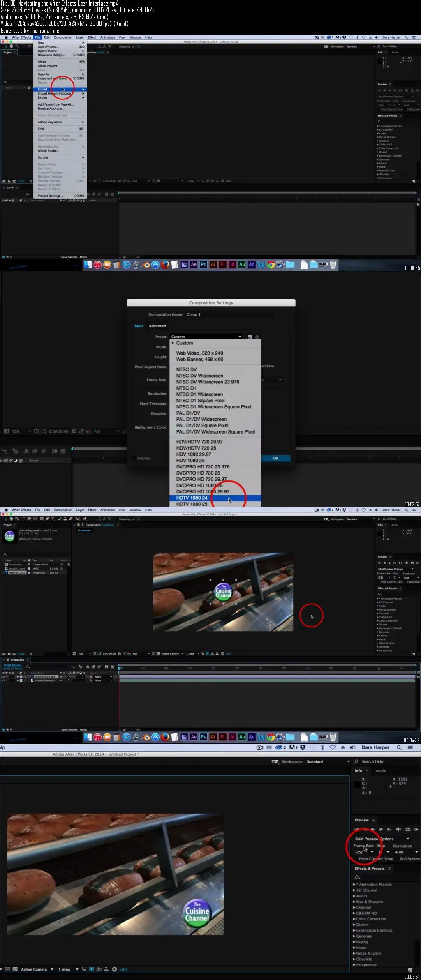
Task: Click the channellogo.psd thumbnail in the Project panel
Action: [x=9, y=536]
